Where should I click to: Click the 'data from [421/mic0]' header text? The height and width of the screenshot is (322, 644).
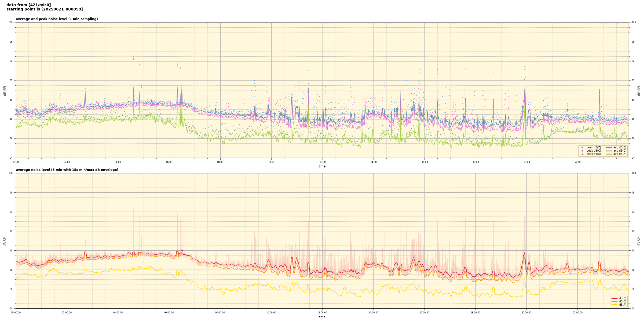(28, 5)
